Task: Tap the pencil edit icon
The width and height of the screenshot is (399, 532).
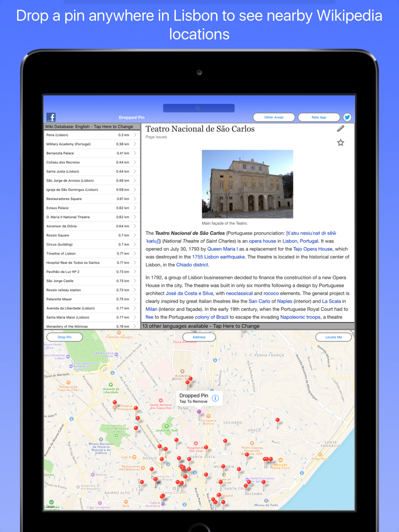Action: [x=340, y=128]
